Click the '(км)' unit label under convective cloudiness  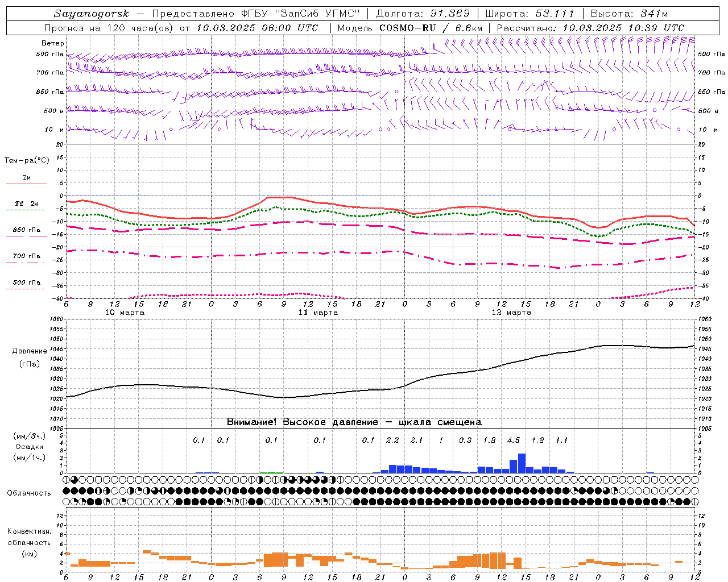coord(30,553)
